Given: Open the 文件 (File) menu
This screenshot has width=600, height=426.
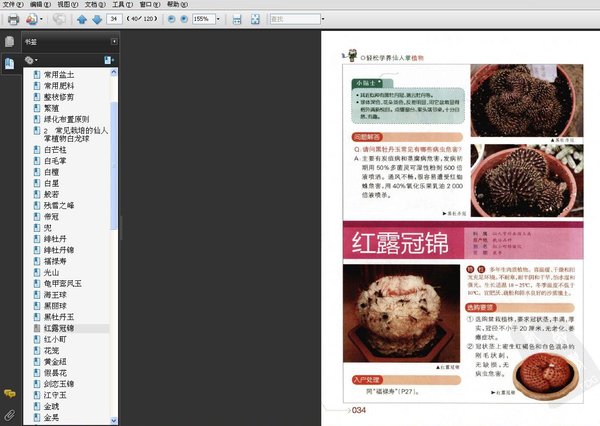Looking at the screenshot, I should [13, 5].
